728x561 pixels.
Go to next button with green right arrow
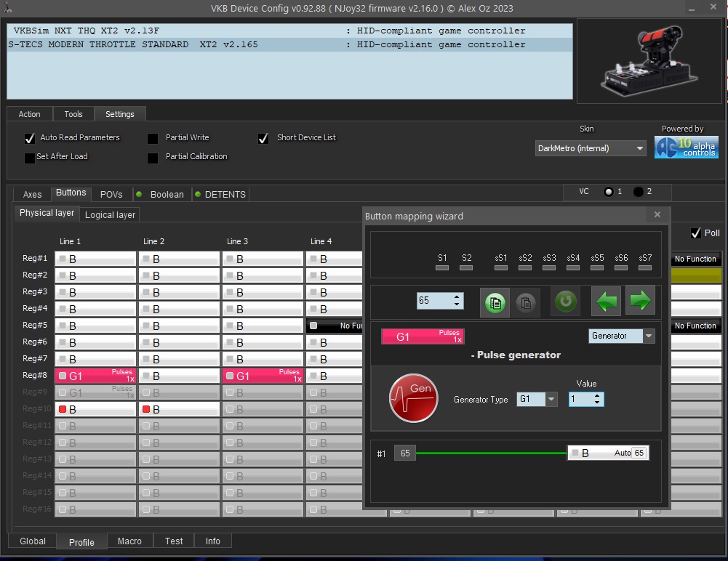click(x=640, y=302)
